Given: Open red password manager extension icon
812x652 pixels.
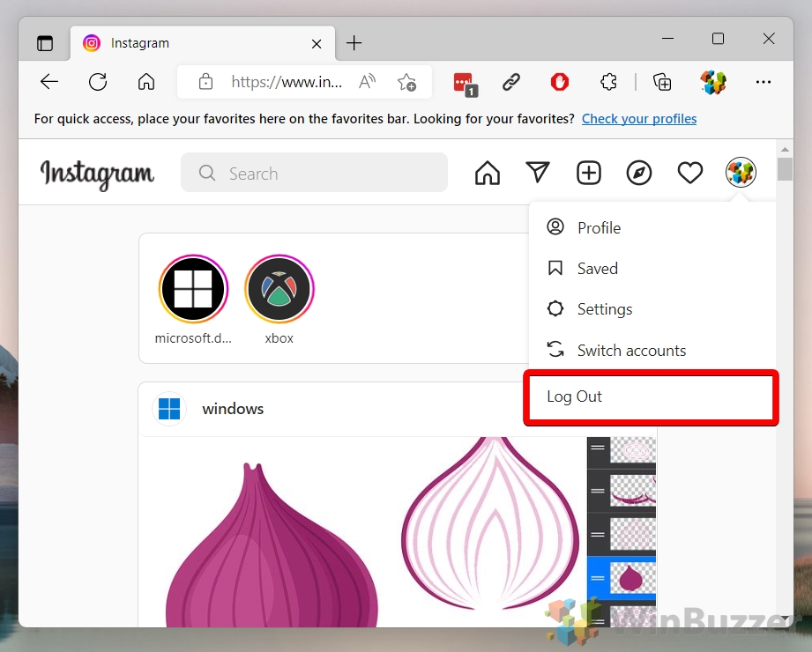Looking at the screenshot, I should (465, 84).
